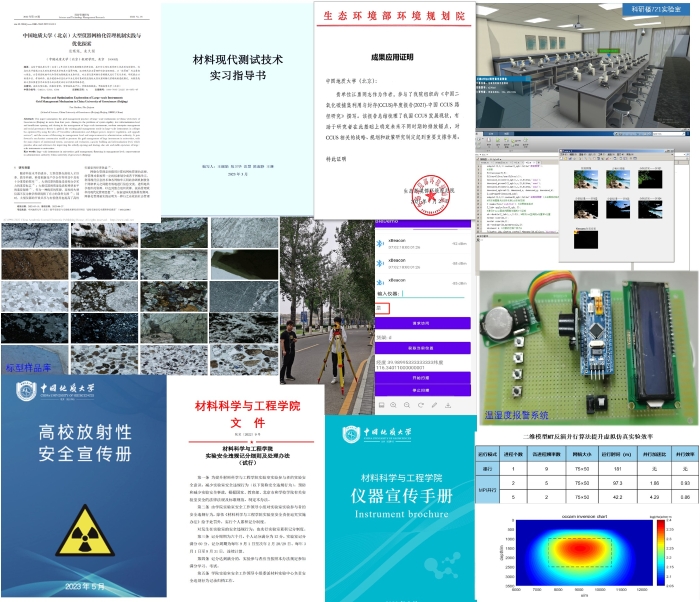Click the zoom-out magnifier icon in phone toolbar
700x602 pixels.
[407, 406]
